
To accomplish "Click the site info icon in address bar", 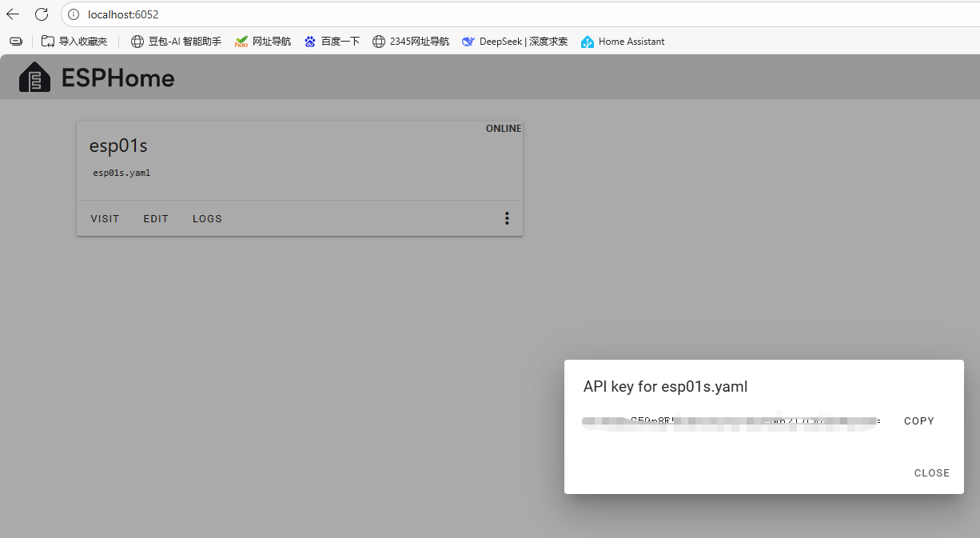I will pyautogui.click(x=74, y=14).
